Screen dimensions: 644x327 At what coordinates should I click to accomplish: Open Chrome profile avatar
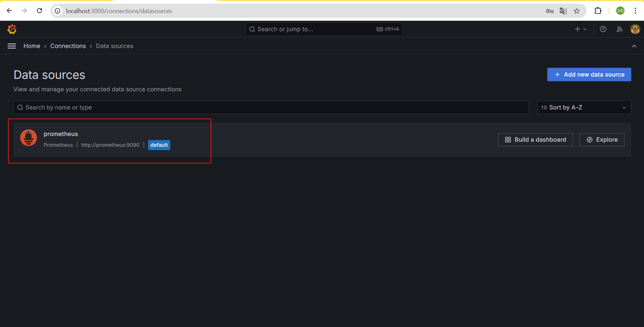(x=620, y=11)
